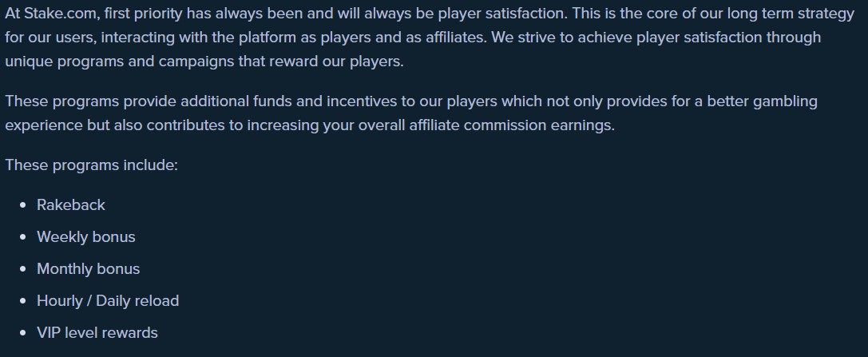Click the words 'affiliate commission earnings'
The image size is (868, 357).
(512, 125)
